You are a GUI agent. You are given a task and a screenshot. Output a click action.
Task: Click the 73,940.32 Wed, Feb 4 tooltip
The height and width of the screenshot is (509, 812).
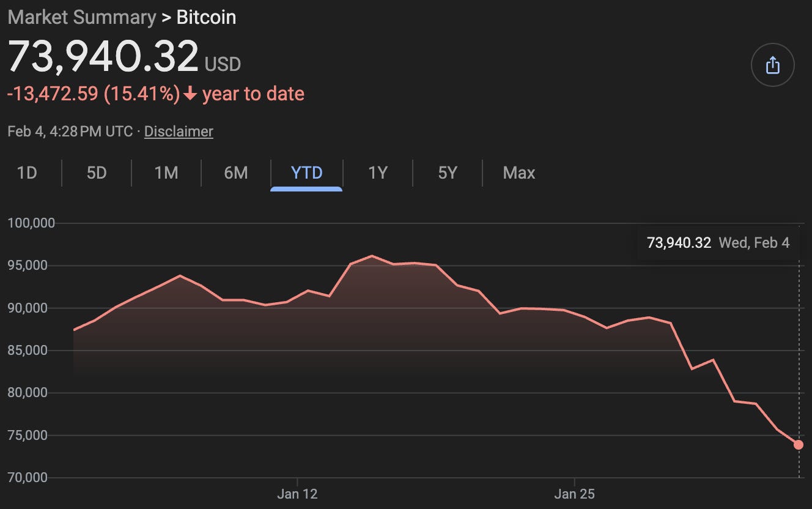718,243
